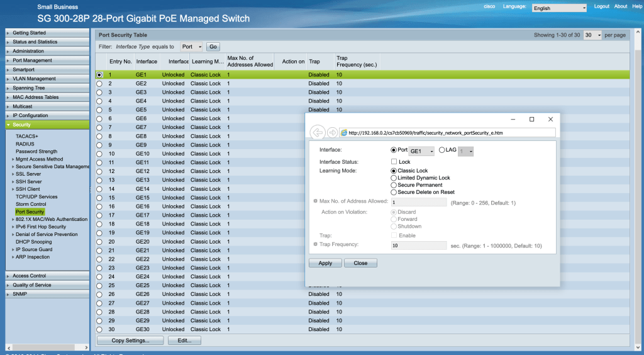644x355 pixels.
Task: Click the Internet Explorer page icon in address bar
Action: [x=343, y=133]
